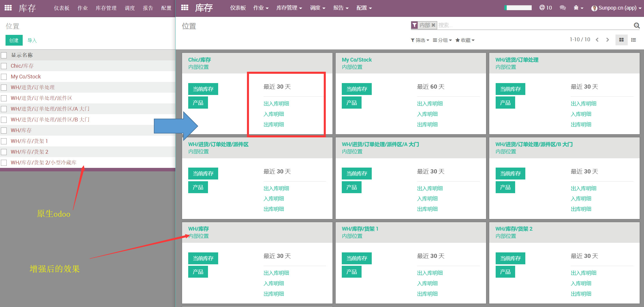Click 产品 on the My Co/Stock card
The image size is (644, 307).
(351, 103)
